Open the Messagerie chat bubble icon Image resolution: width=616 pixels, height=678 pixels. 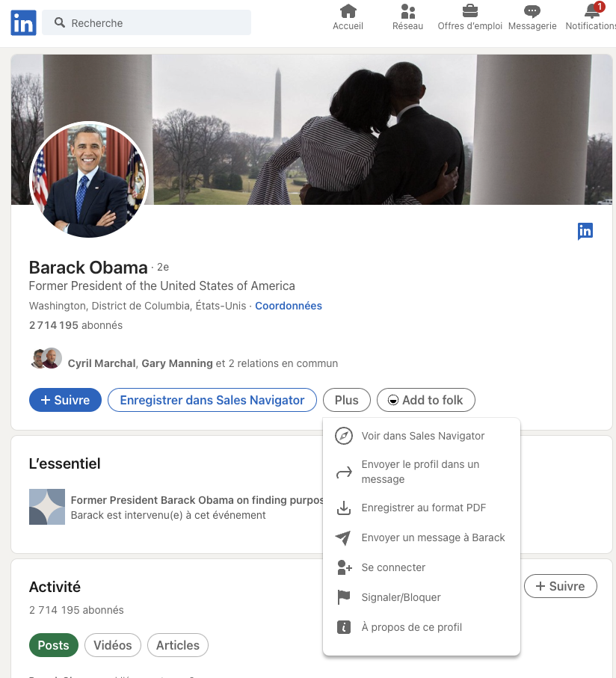[x=532, y=11]
